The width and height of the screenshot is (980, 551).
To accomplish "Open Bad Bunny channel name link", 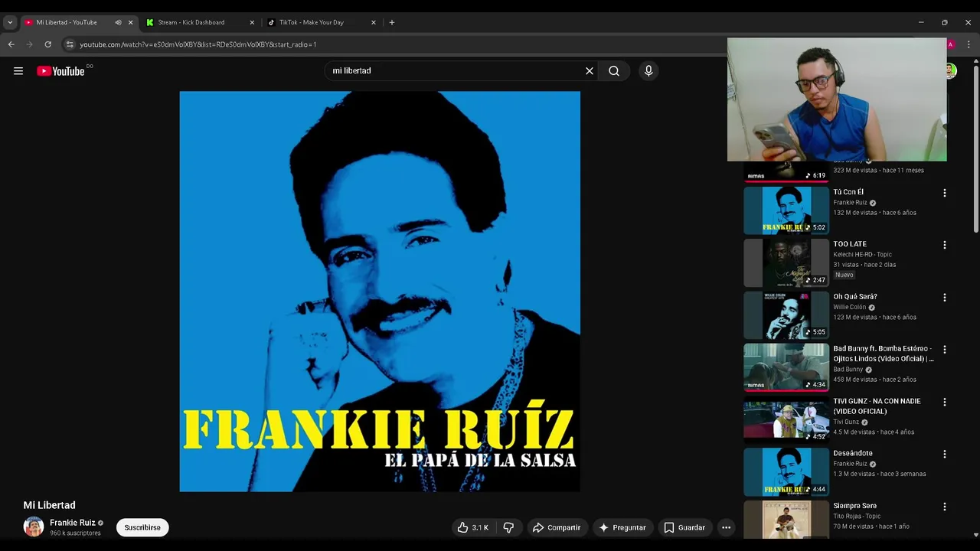I will pos(848,370).
